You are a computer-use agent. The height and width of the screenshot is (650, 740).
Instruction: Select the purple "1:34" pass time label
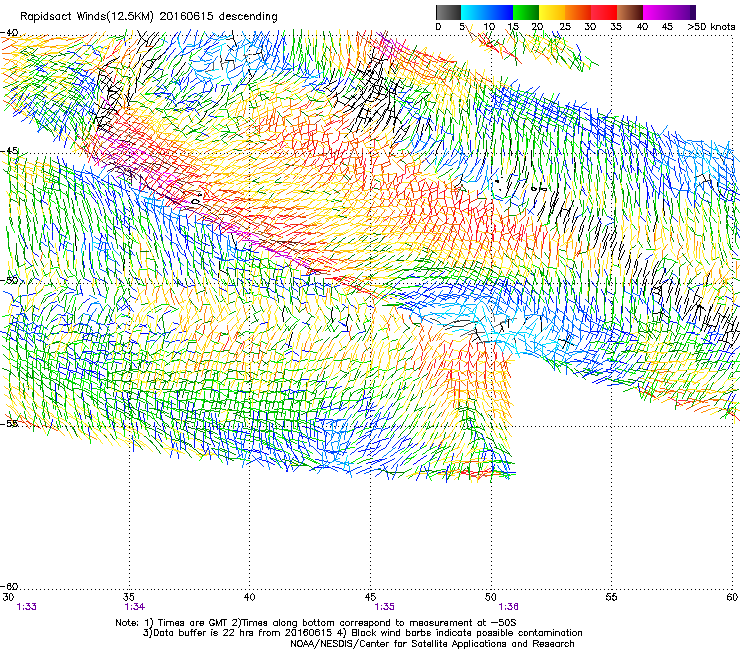[135, 607]
